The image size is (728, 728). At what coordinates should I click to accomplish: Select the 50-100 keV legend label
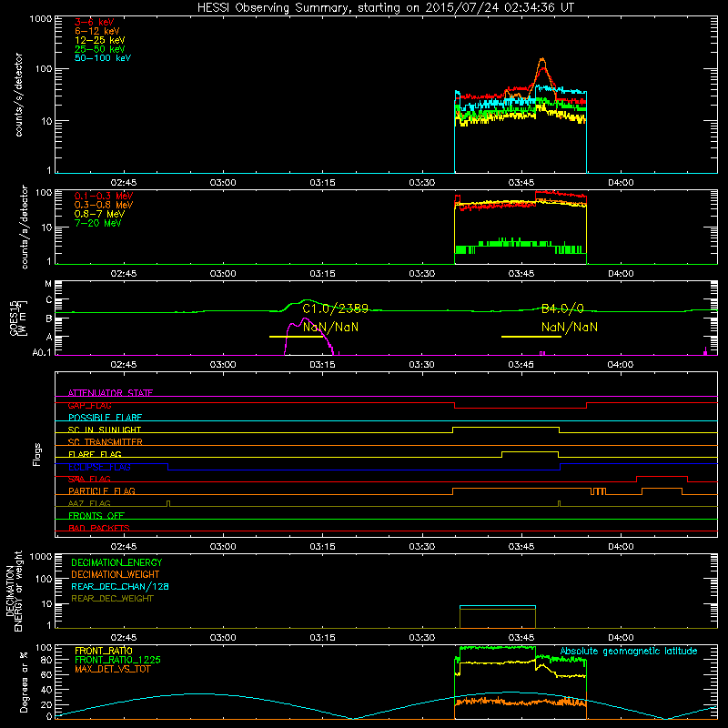coord(103,58)
